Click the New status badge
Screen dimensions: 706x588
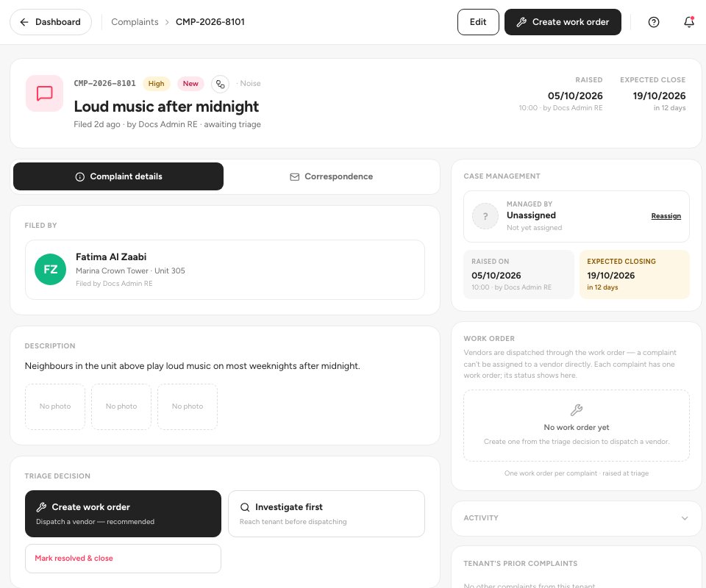(190, 84)
